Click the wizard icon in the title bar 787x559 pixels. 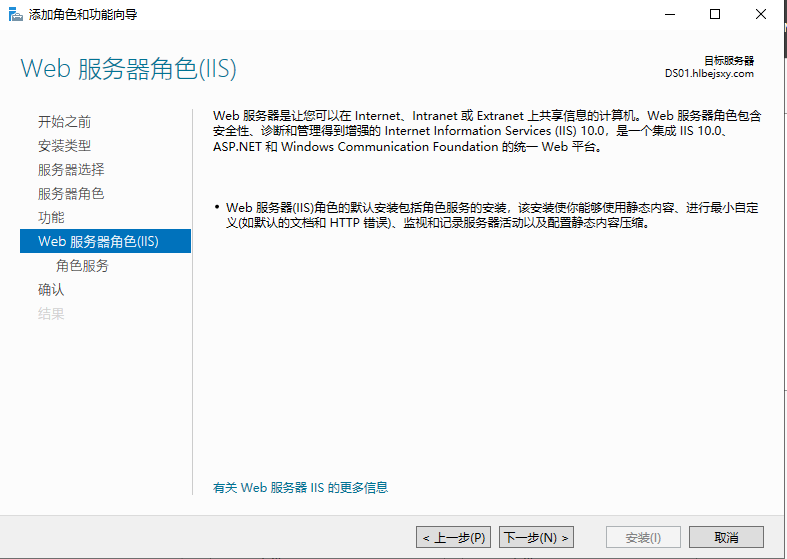pos(15,14)
